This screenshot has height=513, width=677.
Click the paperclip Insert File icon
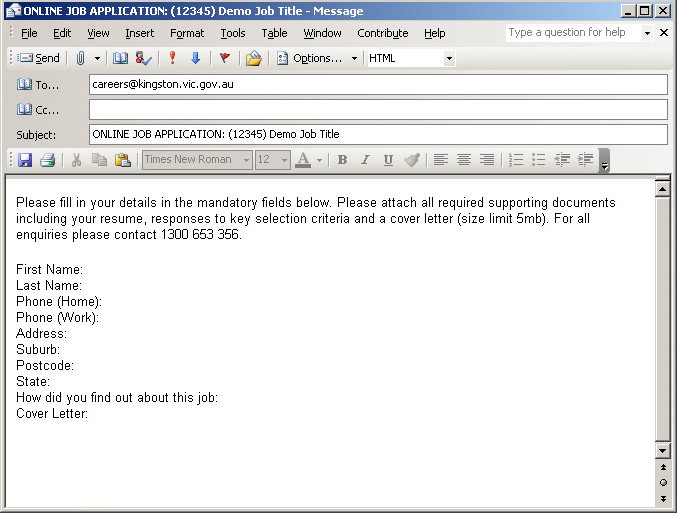pos(81,58)
